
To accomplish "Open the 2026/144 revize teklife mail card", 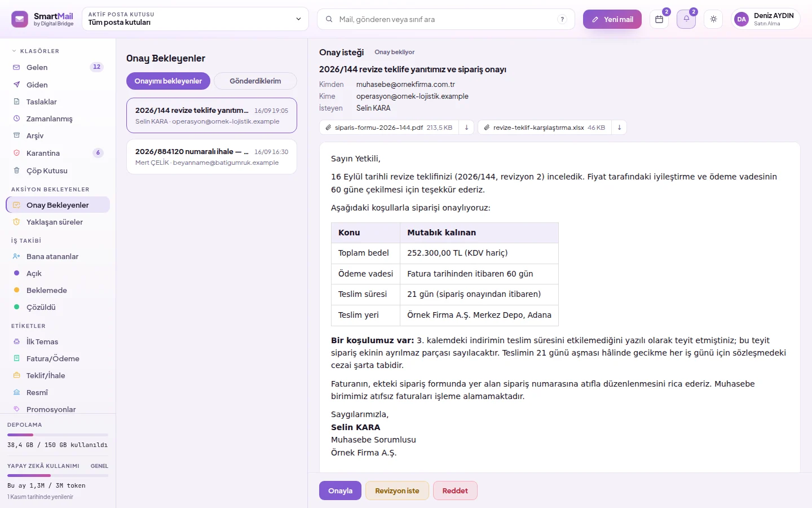I will 211,116.
